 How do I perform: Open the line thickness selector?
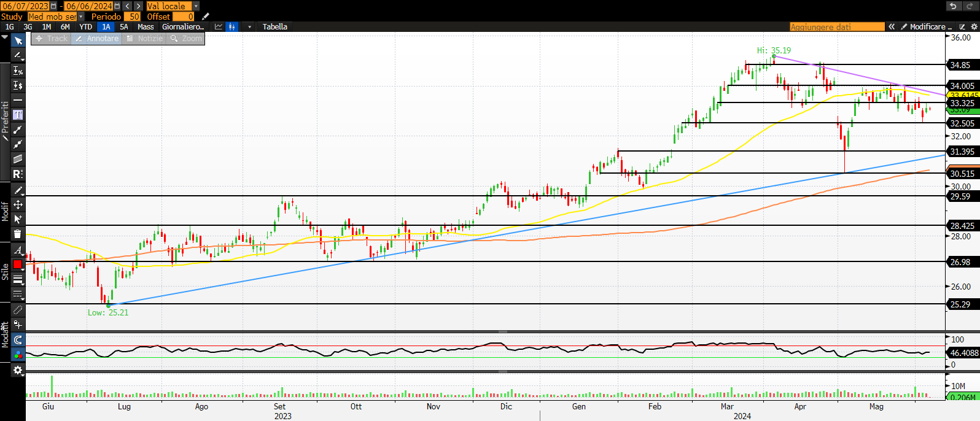(x=18, y=279)
